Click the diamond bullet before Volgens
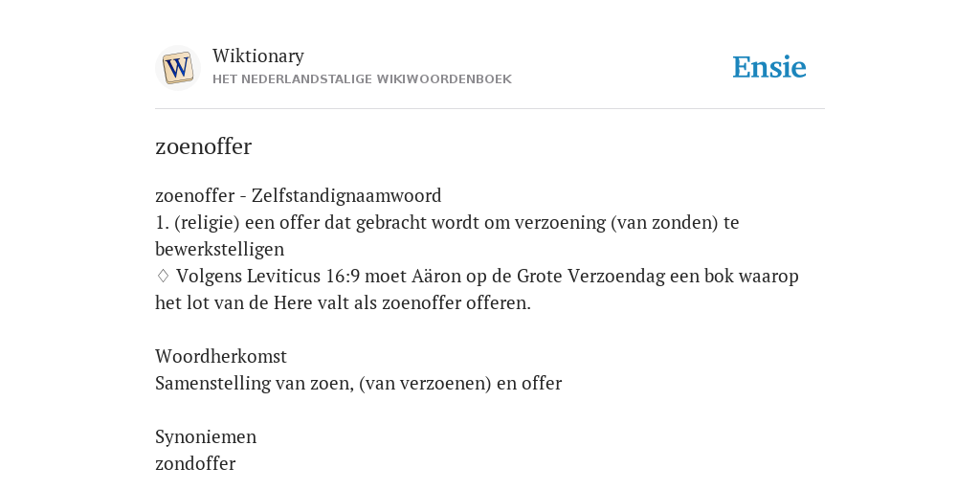 point(163,276)
